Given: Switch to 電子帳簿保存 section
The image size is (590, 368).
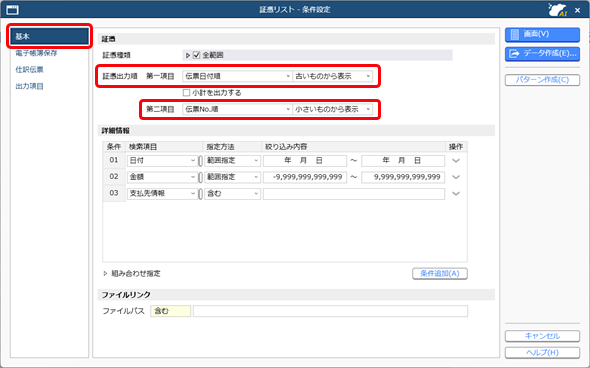Looking at the screenshot, I should (36, 53).
